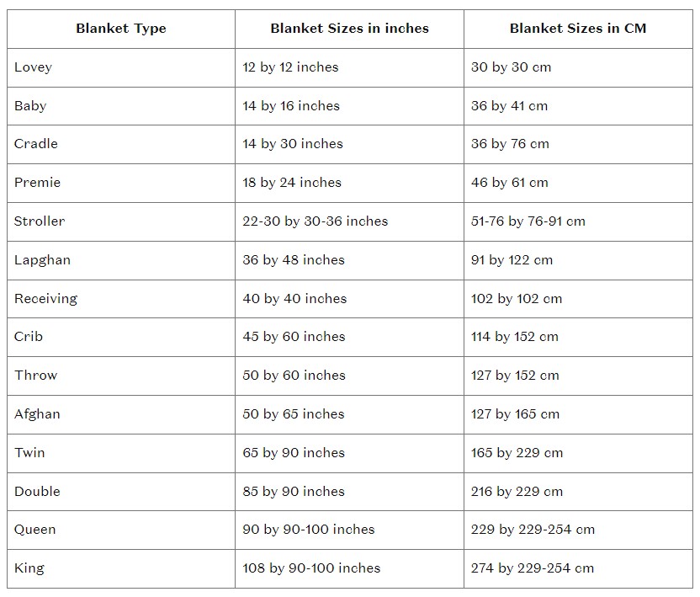700x597 pixels.
Task: Click the Premie blanket type cell
Action: tap(38, 183)
